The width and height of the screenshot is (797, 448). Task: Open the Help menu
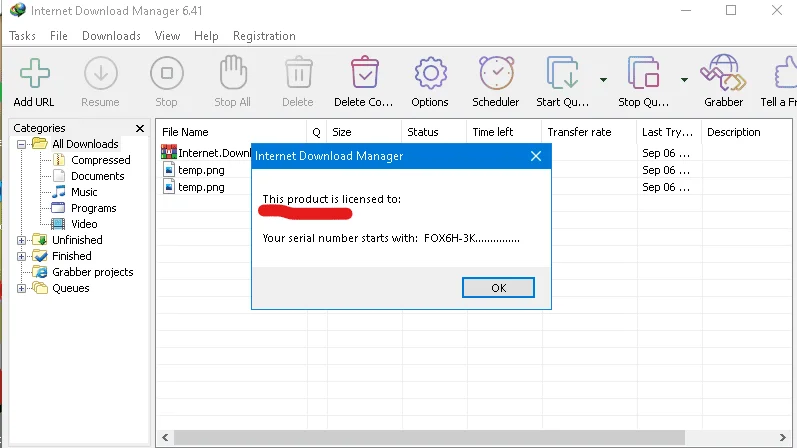(206, 36)
